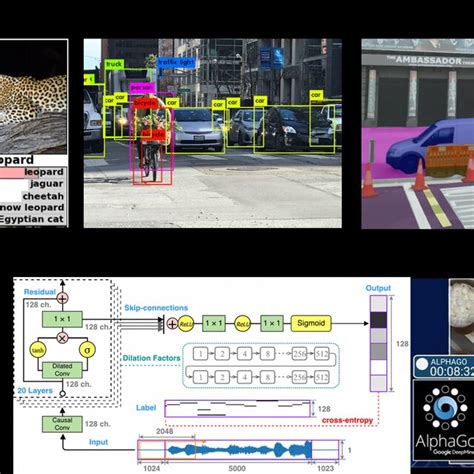Click the "Residual" label in diagram
474x474 pixels.
coord(40,292)
